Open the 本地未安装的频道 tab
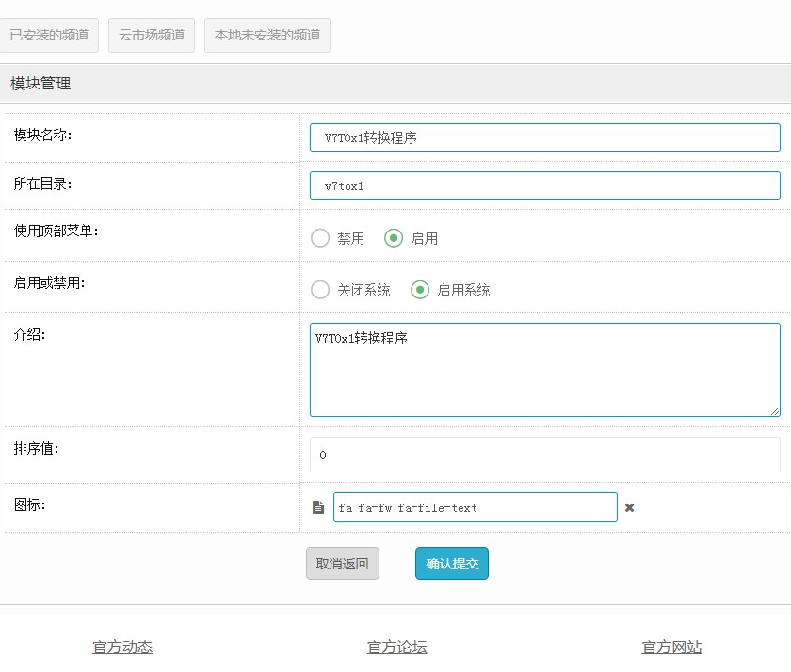This screenshot has height=672, width=791. (x=267, y=35)
